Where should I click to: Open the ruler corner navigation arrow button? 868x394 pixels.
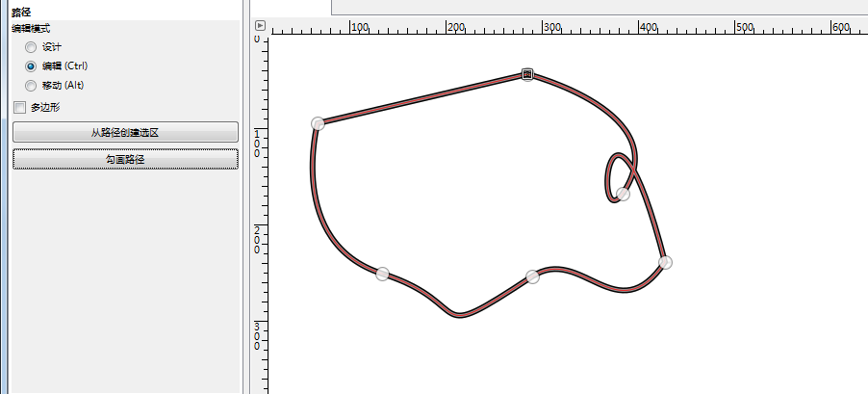tap(261, 25)
